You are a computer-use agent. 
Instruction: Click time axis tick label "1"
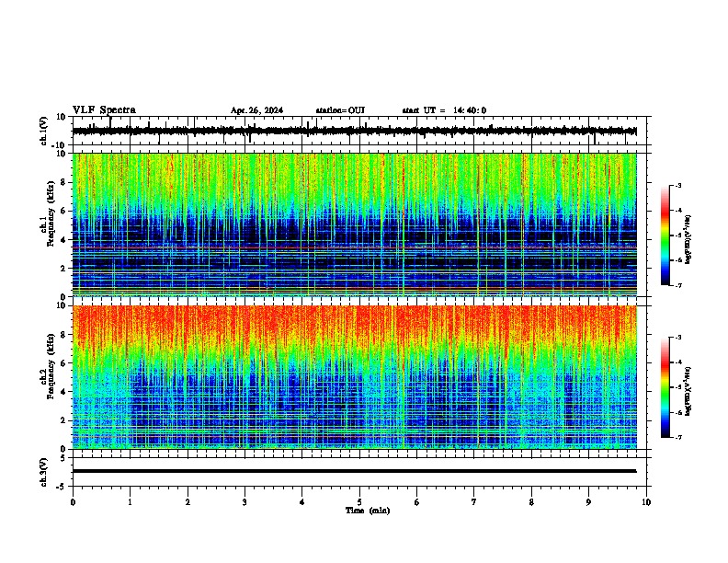[130, 502]
